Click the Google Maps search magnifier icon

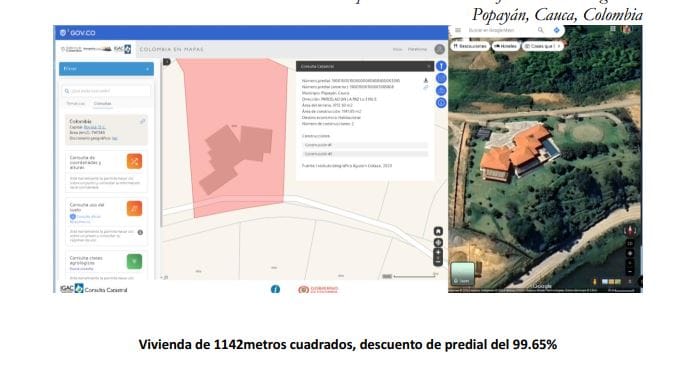(541, 30)
